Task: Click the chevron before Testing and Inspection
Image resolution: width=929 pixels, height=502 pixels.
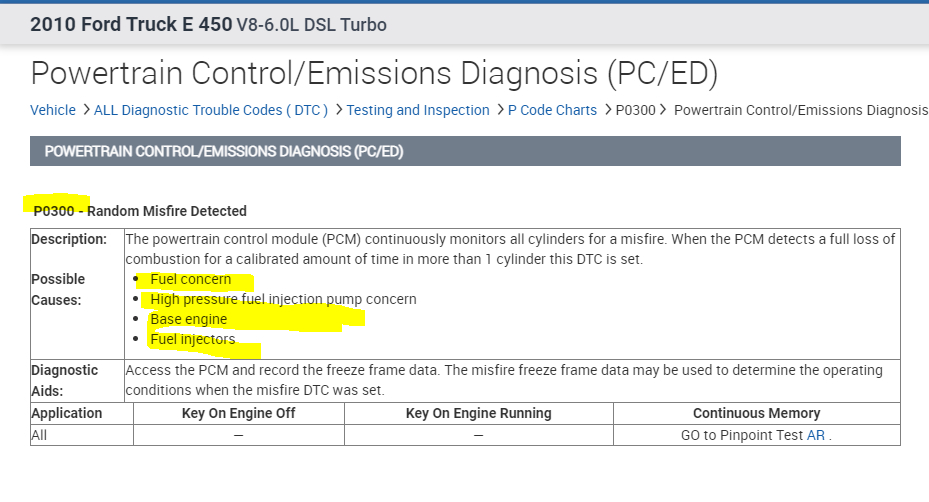Action: point(339,110)
